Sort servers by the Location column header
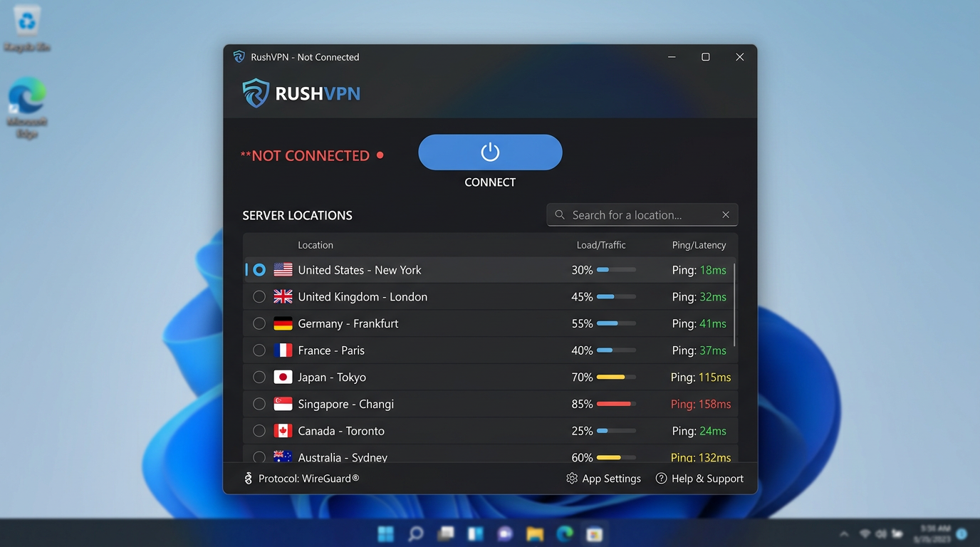The height and width of the screenshot is (547, 980). point(316,245)
